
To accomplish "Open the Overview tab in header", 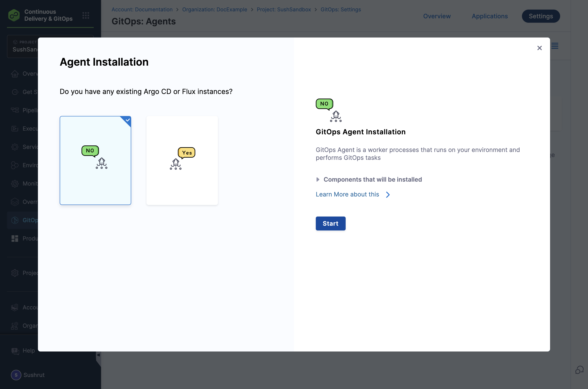I will (437, 16).
